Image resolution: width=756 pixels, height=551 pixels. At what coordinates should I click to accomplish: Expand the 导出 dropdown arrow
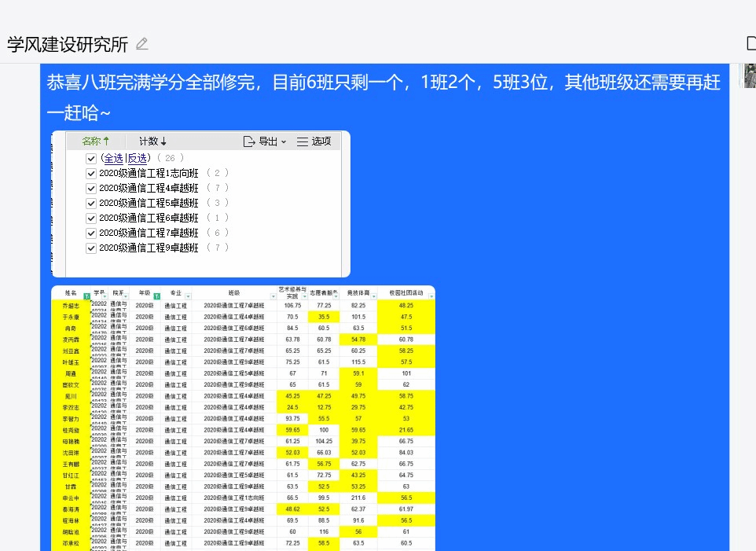tap(284, 142)
